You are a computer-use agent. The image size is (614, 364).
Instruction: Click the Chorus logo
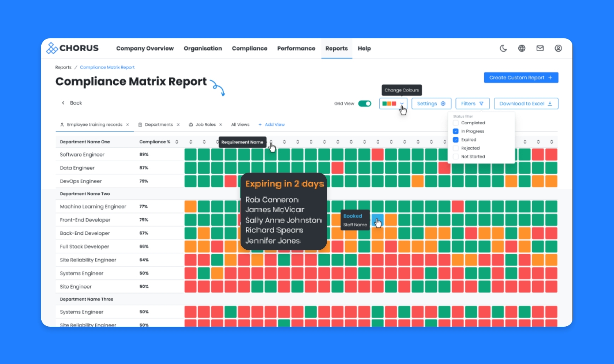pyautogui.click(x=73, y=48)
